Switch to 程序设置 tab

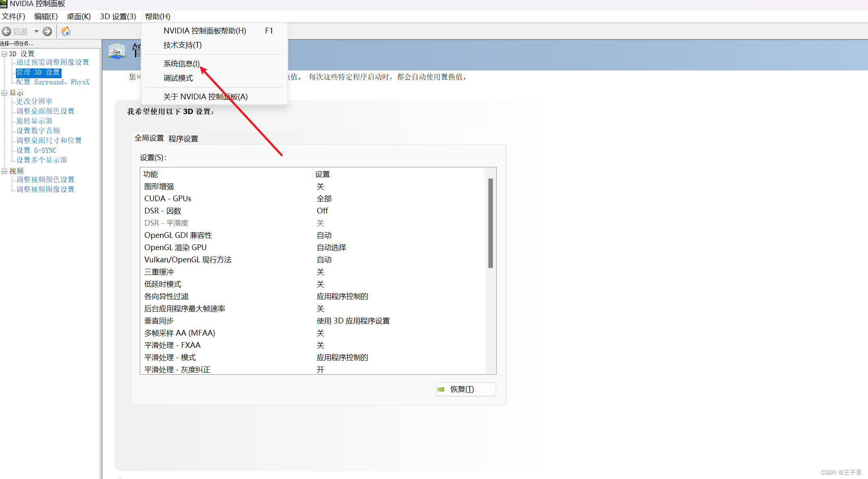click(183, 138)
